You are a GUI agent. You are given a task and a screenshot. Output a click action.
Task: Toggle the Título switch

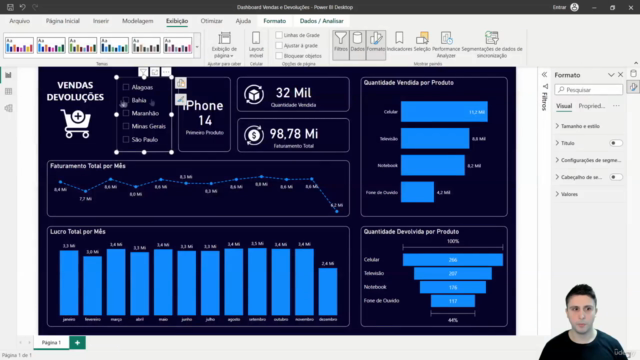click(x=616, y=143)
